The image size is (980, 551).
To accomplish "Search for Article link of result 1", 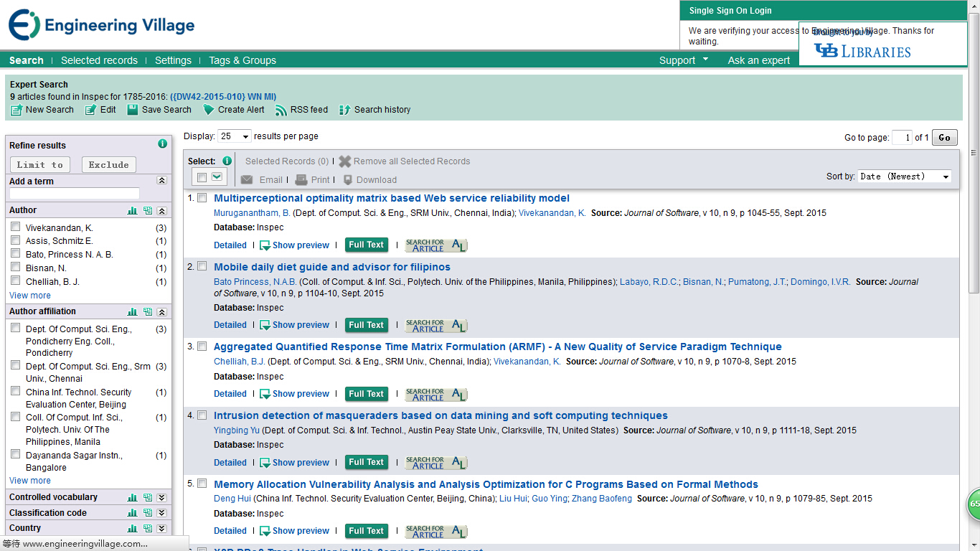I will pos(436,245).
